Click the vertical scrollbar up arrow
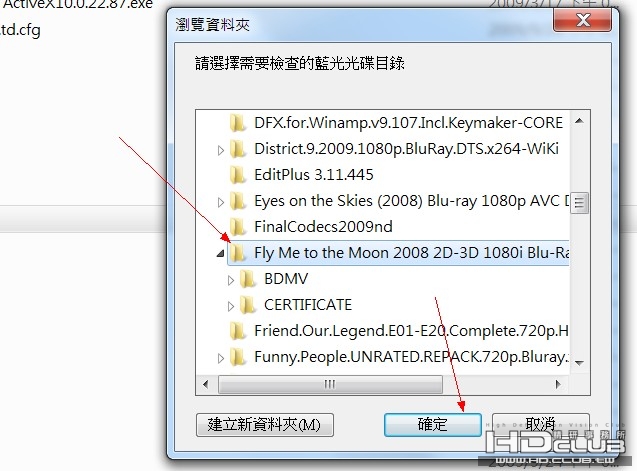 580,121
